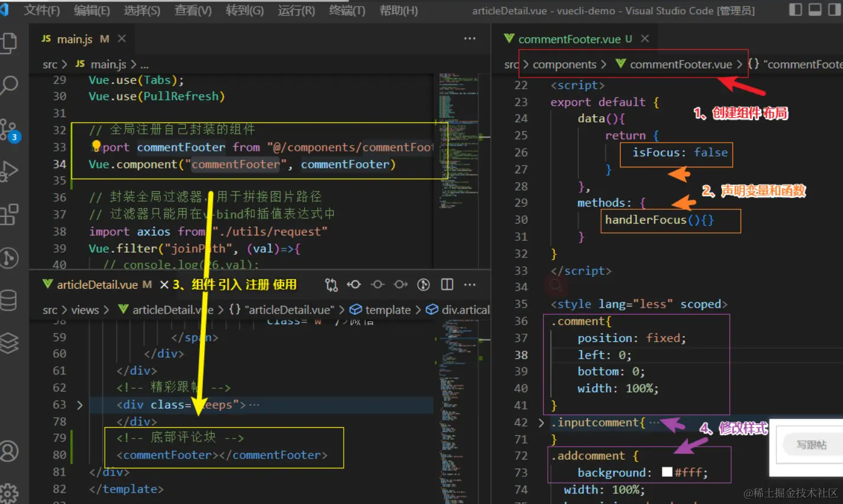
Task: Open the Extensions view
Action: coord(9,214)
